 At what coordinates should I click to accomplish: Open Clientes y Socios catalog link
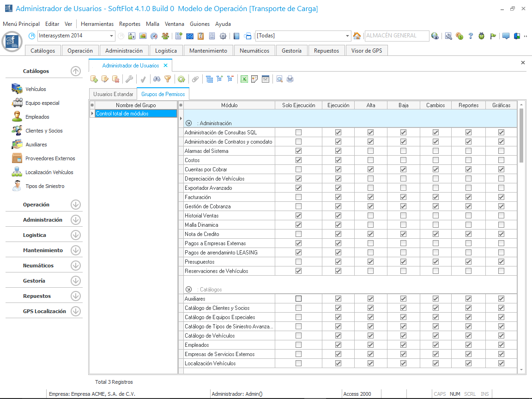(x=44, y=131)
